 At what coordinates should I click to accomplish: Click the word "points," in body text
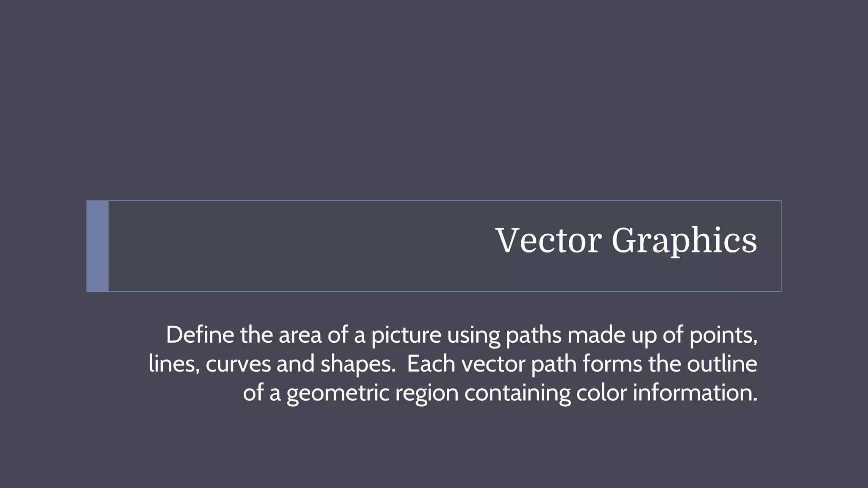723,336
